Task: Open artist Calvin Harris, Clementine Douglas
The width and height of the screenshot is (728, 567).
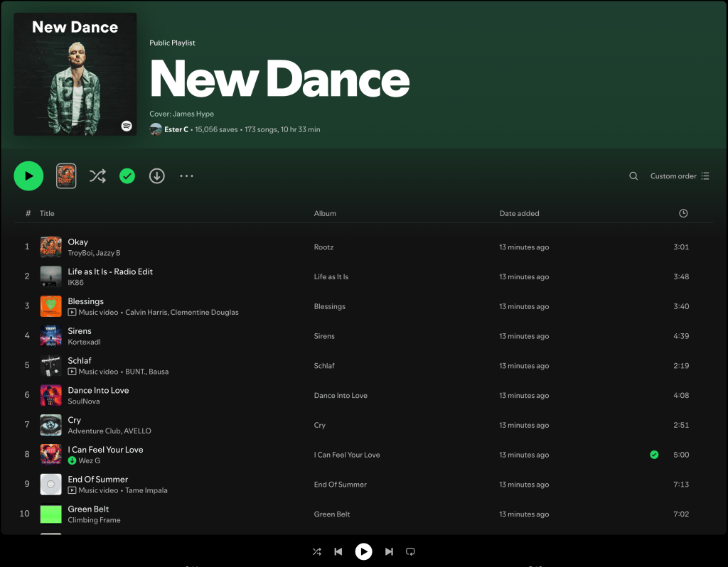Action: (x=182, y=312)
